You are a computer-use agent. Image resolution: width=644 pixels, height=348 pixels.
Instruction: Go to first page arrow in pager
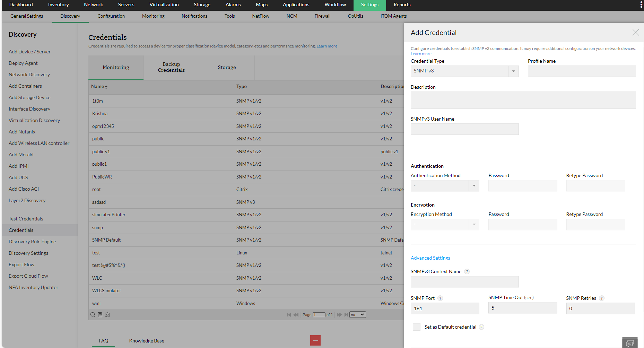(289, 315)
